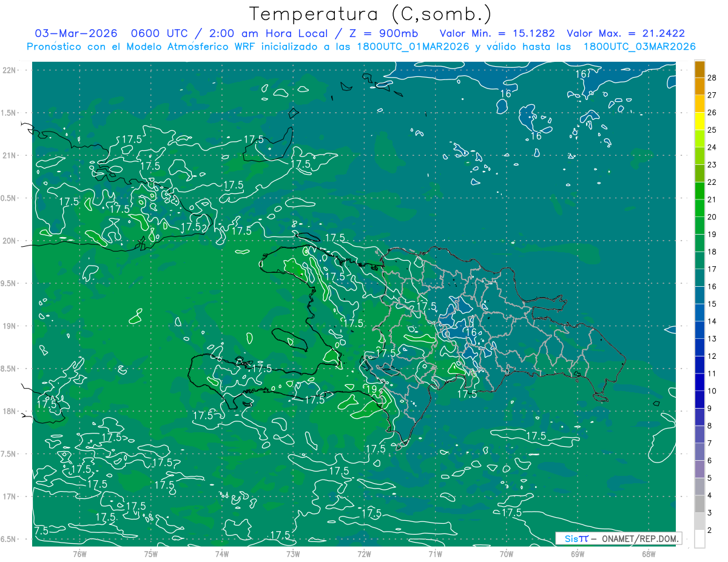Click longitude axis label "73W"

tap(293, 554)
